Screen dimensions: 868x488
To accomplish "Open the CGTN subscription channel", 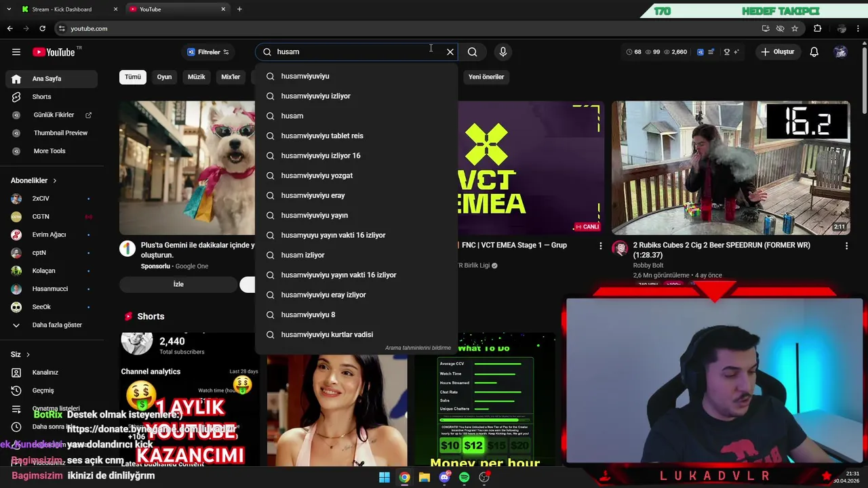I will (52, 217).
